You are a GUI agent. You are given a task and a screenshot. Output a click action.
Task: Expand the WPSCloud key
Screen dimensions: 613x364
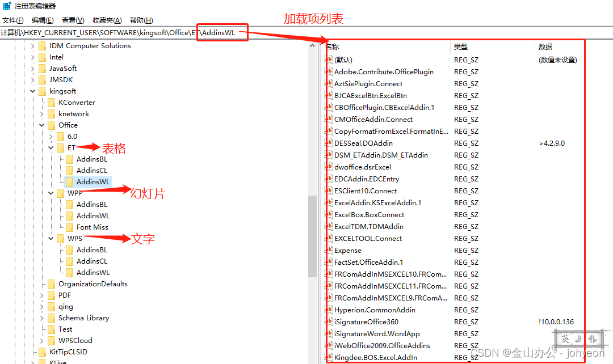tap(42, 341)
